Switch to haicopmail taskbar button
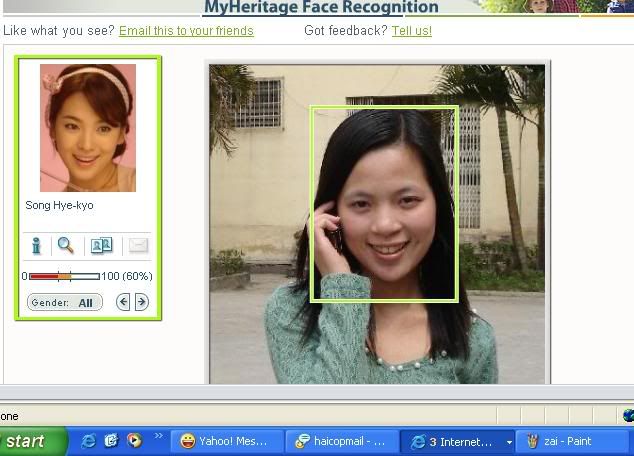The width and height of the screenshot is (634, 456). [x=342, y=441]
